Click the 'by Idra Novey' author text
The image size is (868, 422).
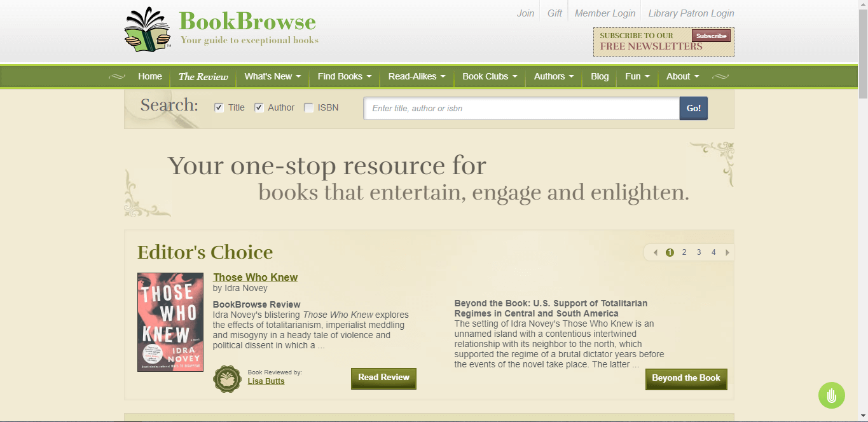point(240,288)
